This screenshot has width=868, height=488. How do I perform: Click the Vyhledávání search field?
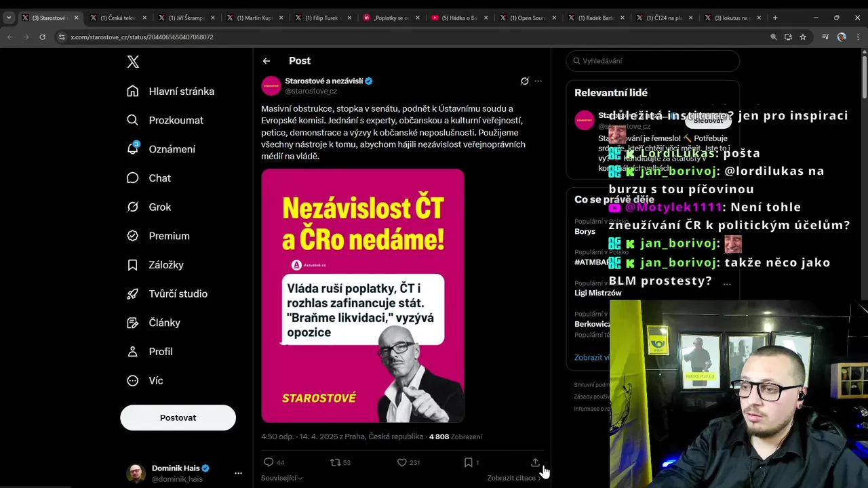(x=652, y=61)
